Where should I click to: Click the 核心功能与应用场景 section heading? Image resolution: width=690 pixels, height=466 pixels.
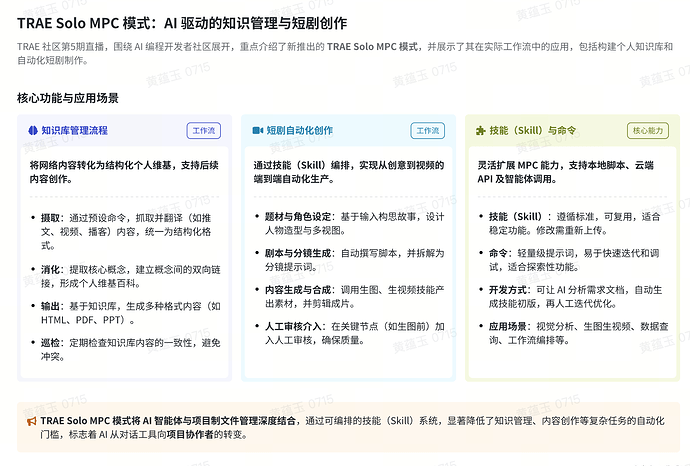tap(68, 98)
